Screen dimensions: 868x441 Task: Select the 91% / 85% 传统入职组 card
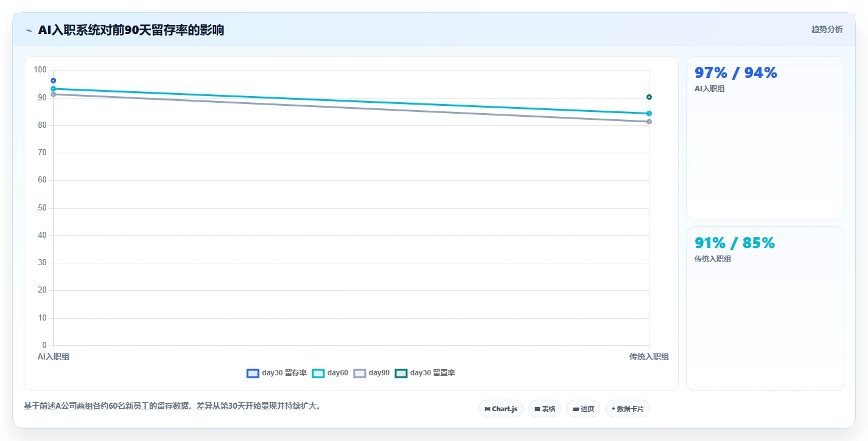(x=765, y=308)
